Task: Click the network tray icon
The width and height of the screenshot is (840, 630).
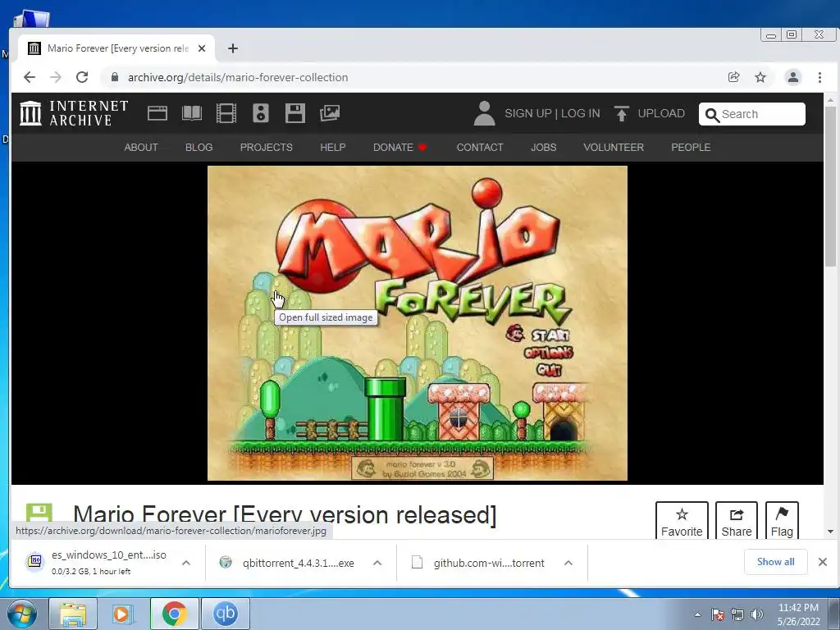Action: point(737,614)
